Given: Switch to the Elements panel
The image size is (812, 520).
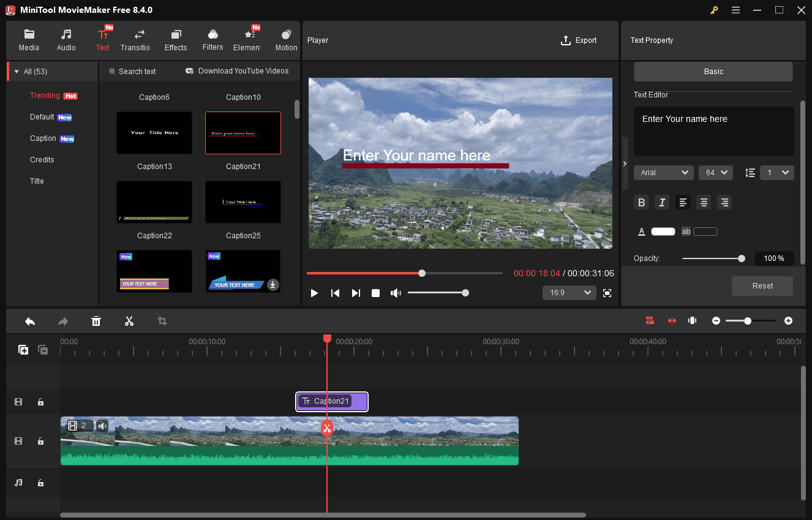Looking at the screenshot, I should [248, 39].
